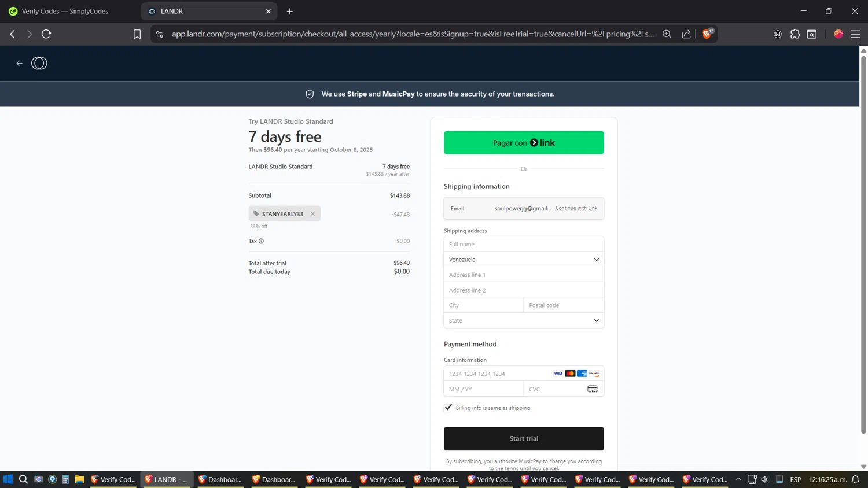Image resolution: width=868 pixels, height=488 pixels.
Task: Click the Subtotal $143.88 amount
Action: click(399, 195)
